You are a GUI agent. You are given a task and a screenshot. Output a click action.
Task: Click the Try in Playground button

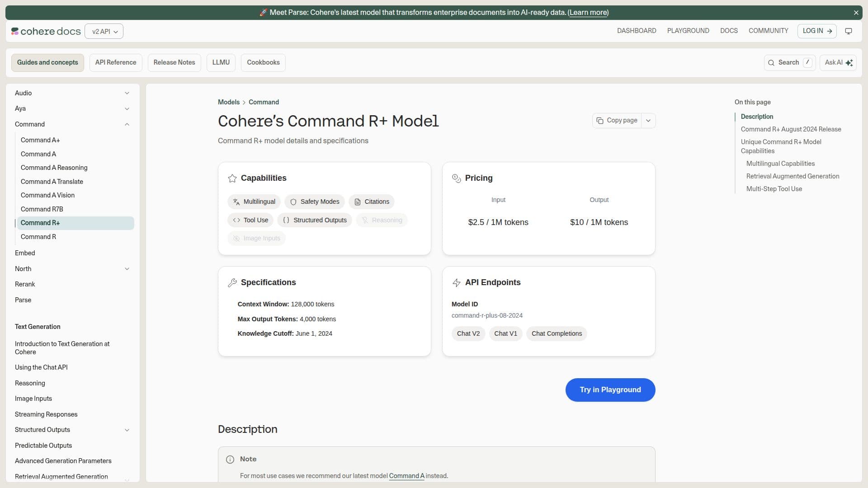[610, 390]
